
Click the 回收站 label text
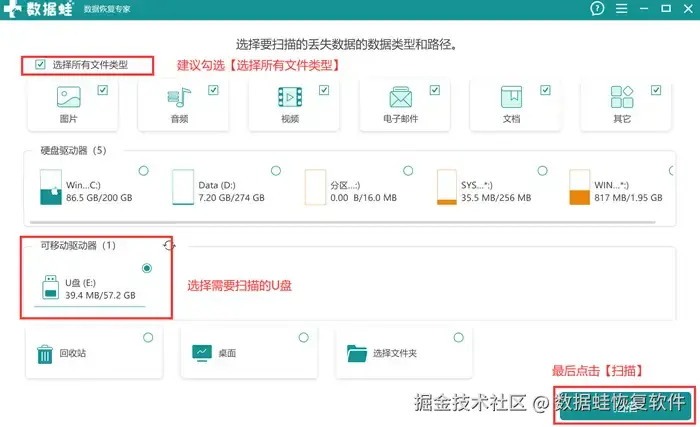tap(72, 353)
